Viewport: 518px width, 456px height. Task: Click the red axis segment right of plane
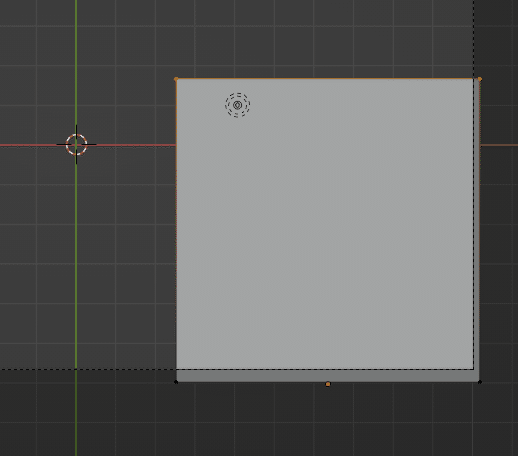[x=499, y=145]
